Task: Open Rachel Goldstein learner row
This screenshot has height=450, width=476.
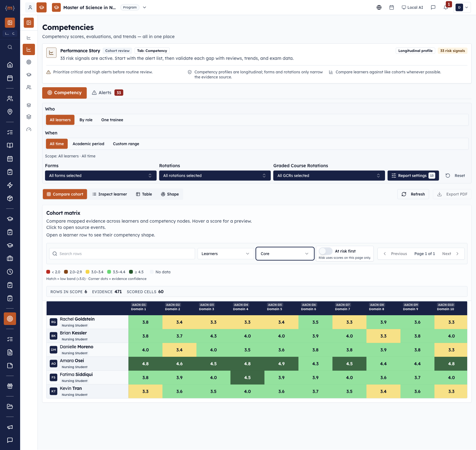Action: [88, 322]
